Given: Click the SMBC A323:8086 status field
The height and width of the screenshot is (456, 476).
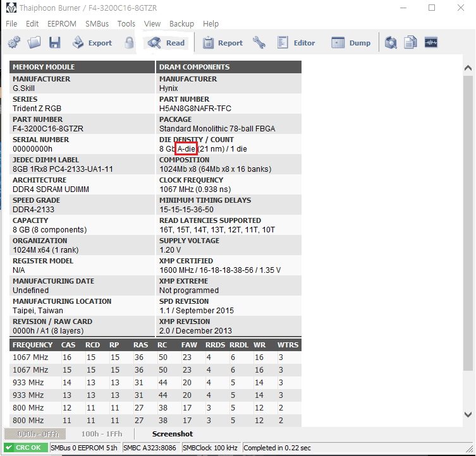Looking at the screenshot, I should point(150,448).
